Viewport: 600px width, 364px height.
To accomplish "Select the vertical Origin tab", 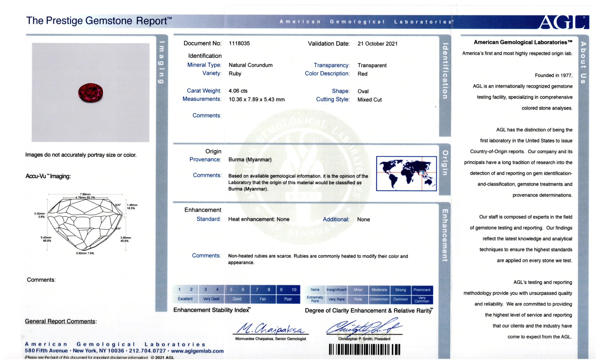I will (x=445, y=163).
